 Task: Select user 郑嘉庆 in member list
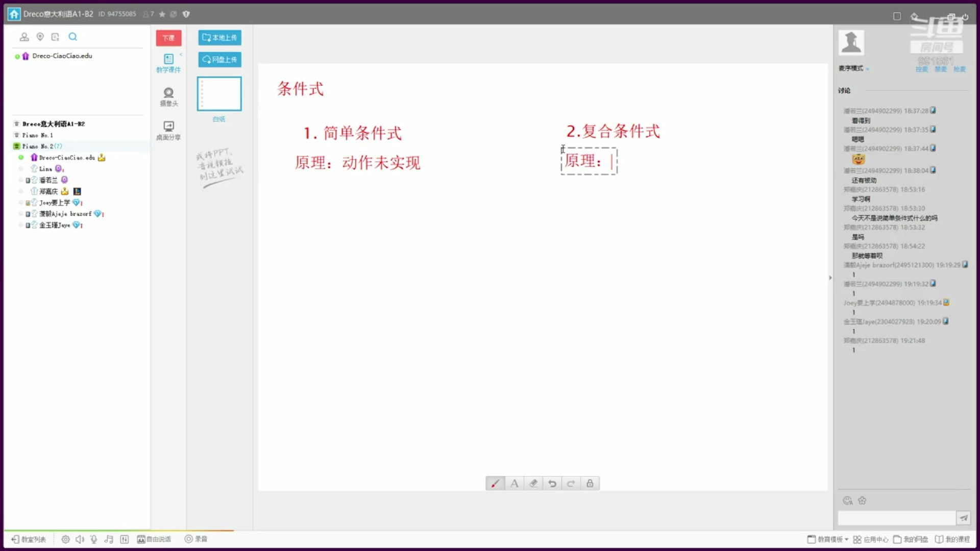pos(48,191)
